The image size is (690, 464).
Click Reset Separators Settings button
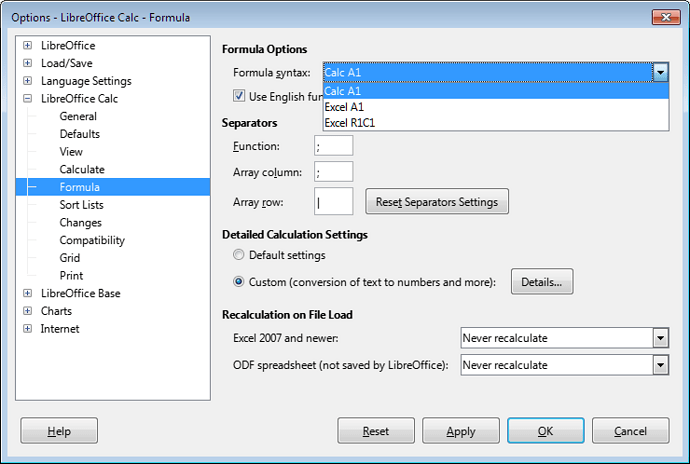437,202
